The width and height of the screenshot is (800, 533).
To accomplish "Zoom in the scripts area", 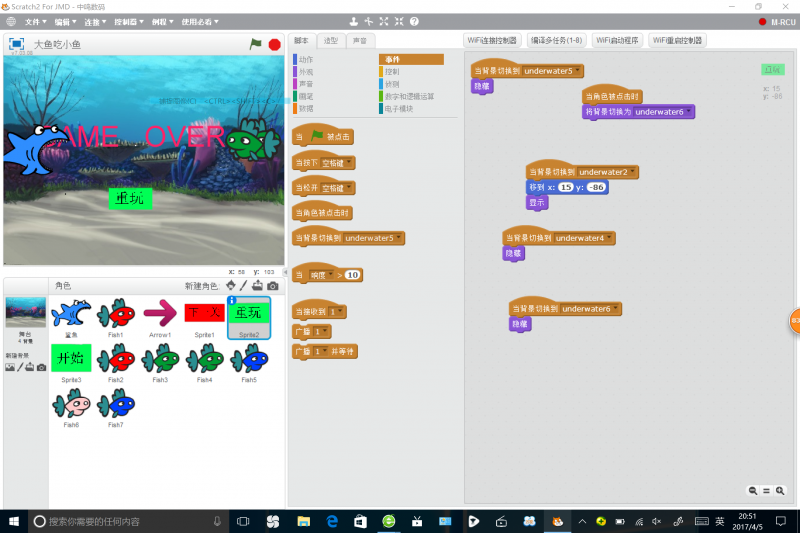I will tap(780, 491).
